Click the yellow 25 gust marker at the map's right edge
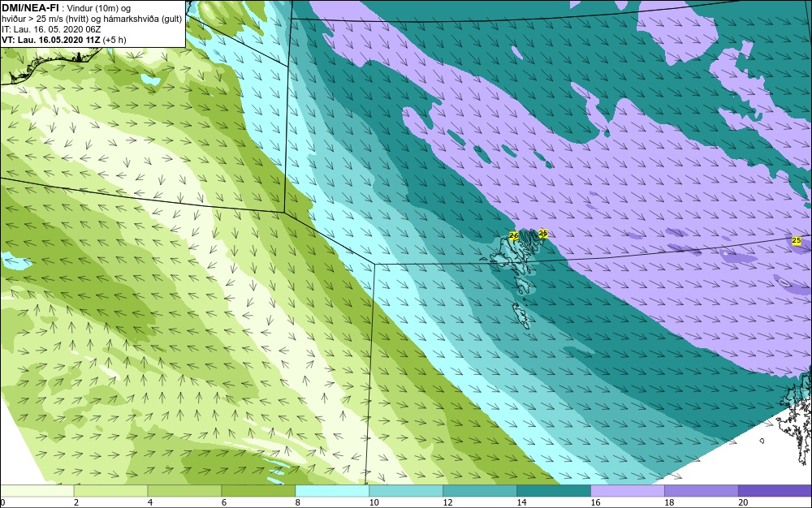812x508 pixels. click(797, 240)
